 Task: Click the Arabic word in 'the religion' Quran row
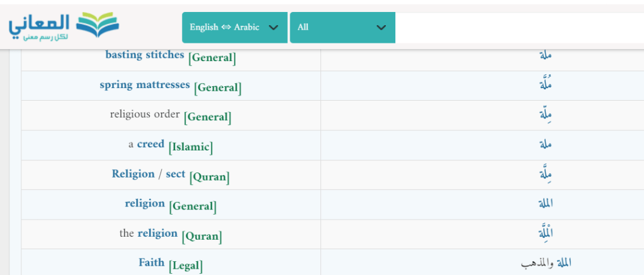(x=545, y=233)
